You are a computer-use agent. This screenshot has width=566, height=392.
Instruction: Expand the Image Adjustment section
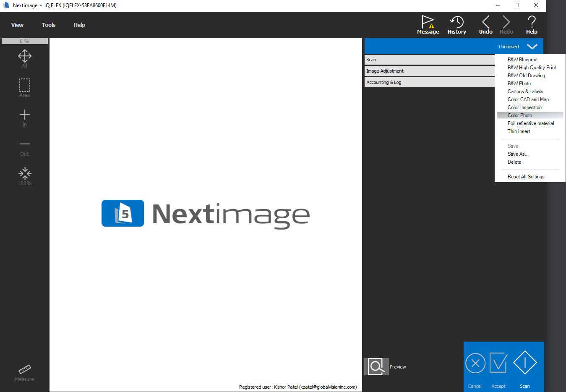tap(429, 71)
